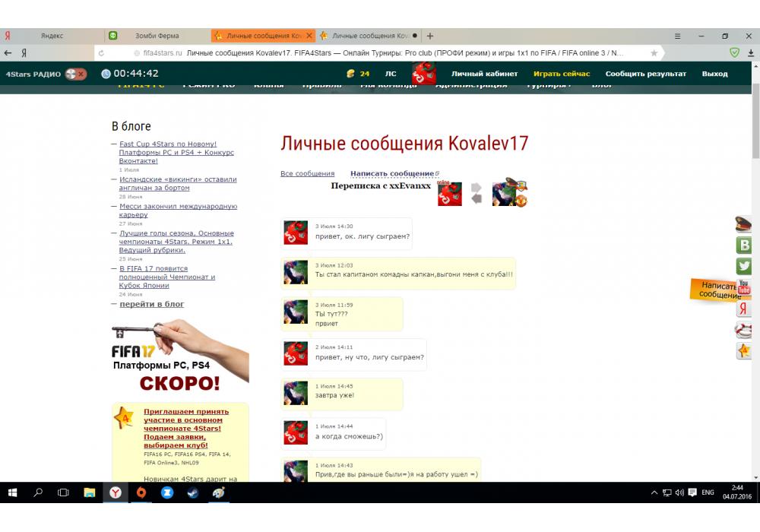Click the officer cap sidebar icon
The width and height of the screenshot is (760, 532).
coord(744,223)
